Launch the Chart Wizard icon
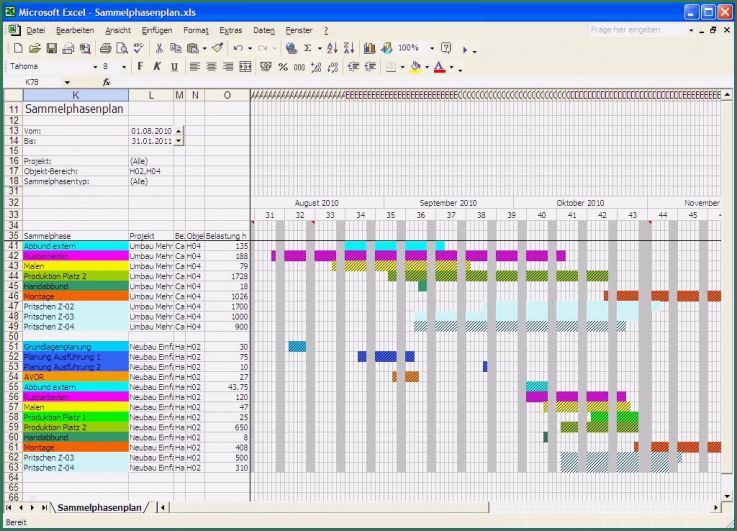Image resolution: width=737 pixels, height=531 pixels. pos(369,48)
